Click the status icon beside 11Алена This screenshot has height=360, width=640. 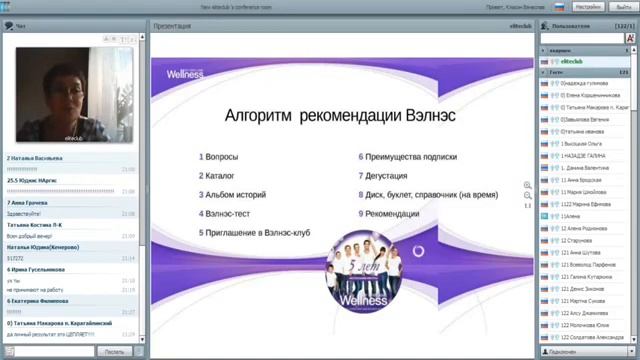click(x=544, y=216)
